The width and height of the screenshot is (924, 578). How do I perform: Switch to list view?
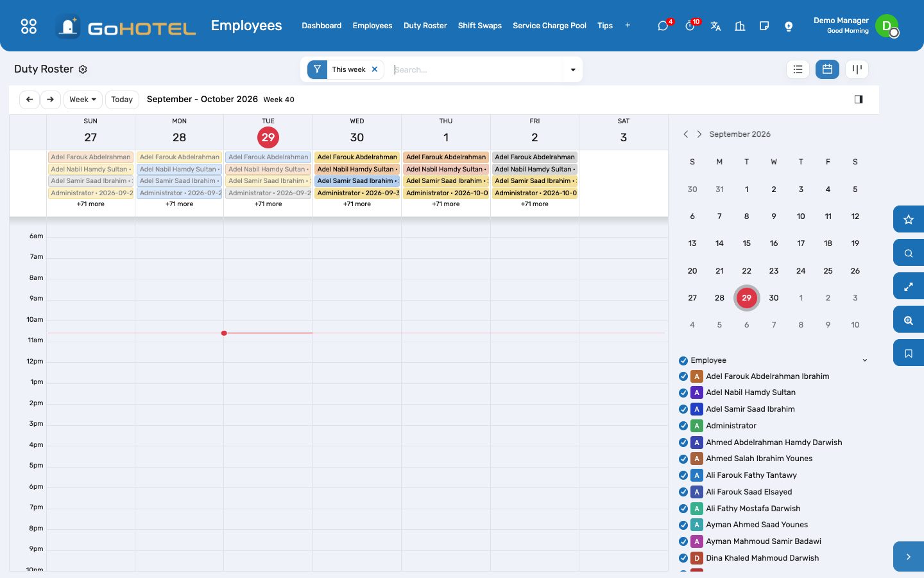click(x=798, y=69)
